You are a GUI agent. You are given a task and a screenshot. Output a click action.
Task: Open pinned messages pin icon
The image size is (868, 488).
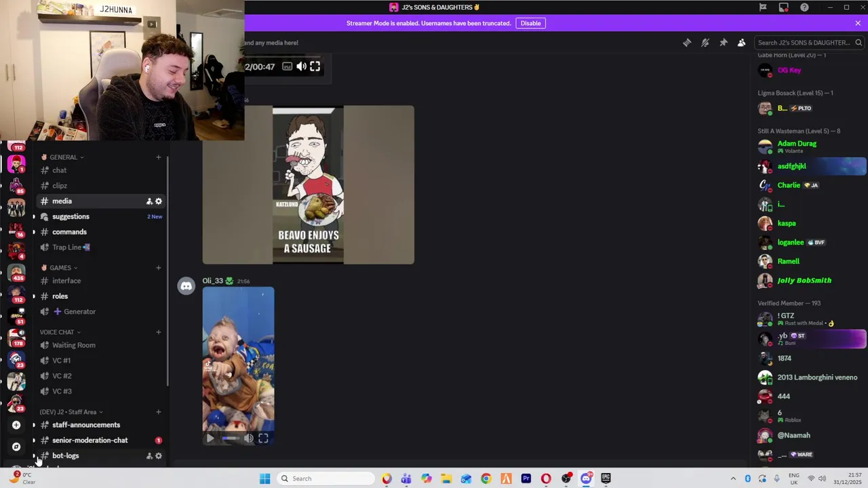[x=724, y=43]
